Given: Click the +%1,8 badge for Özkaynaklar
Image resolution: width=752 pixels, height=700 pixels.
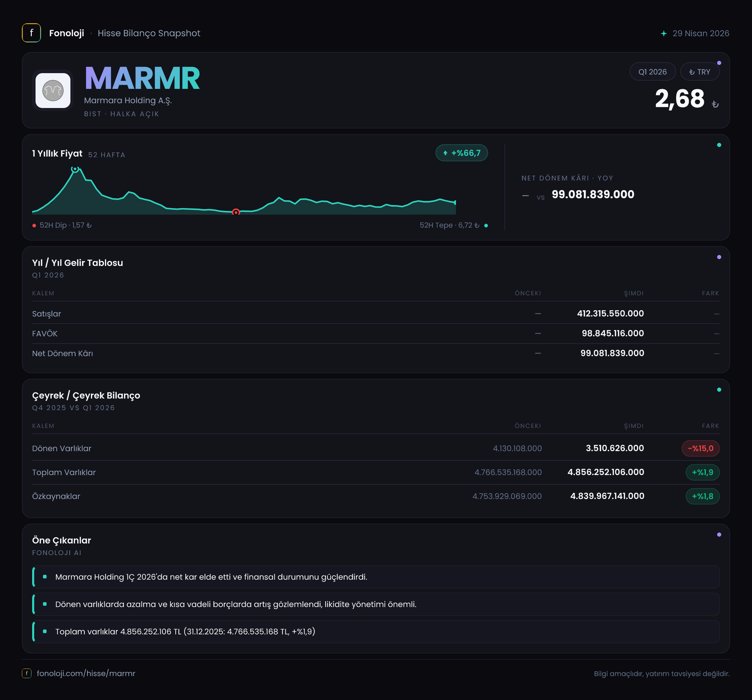Looking at the screenshot, I should (x=702, y=496).
